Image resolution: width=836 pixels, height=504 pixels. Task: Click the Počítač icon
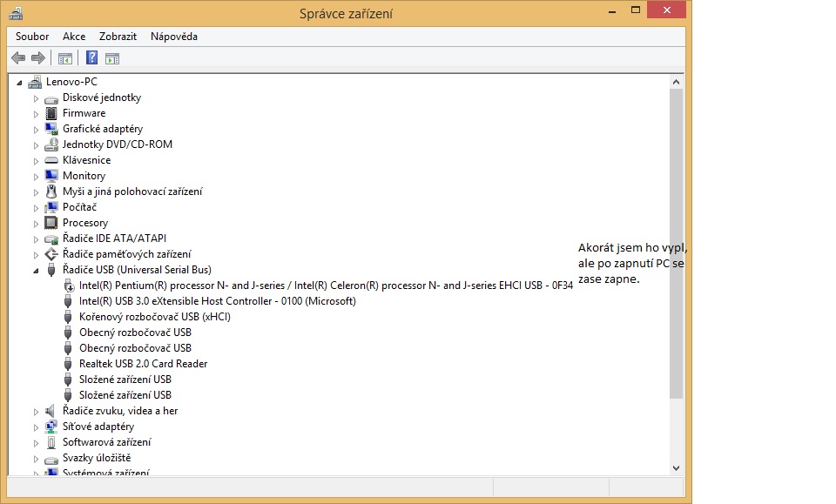51,206
